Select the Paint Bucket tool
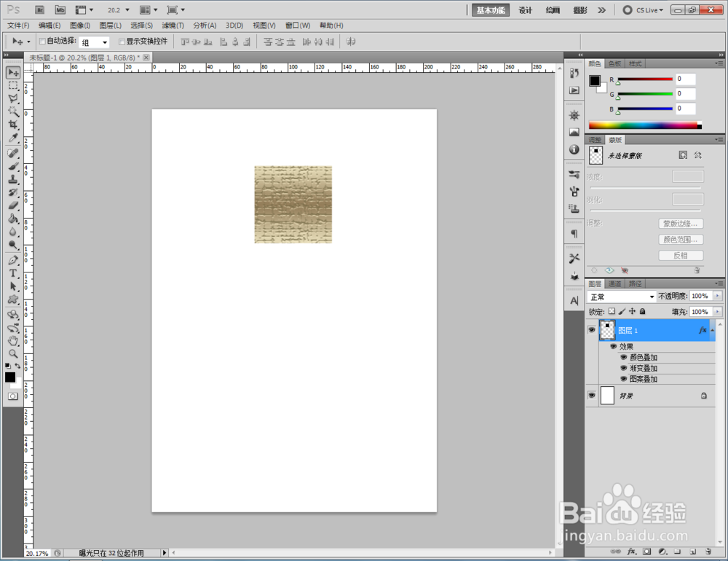Viewport: 728px width, 561px height. [x=13, y=219]
